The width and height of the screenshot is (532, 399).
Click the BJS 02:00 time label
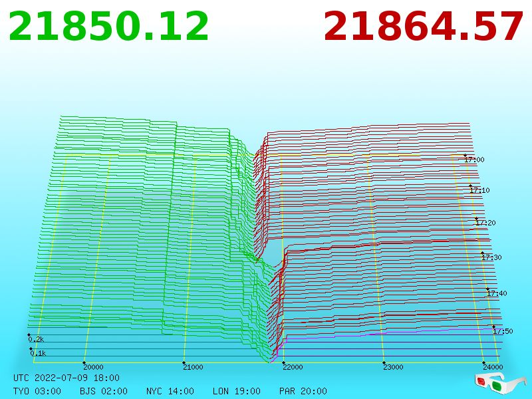click(x=104, y=391)
